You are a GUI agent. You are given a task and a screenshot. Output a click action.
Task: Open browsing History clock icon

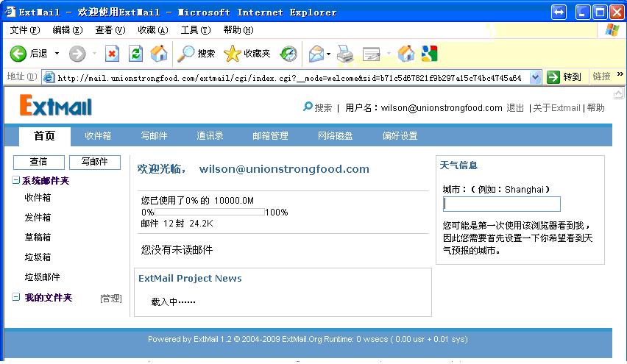(x=288, y=54)
